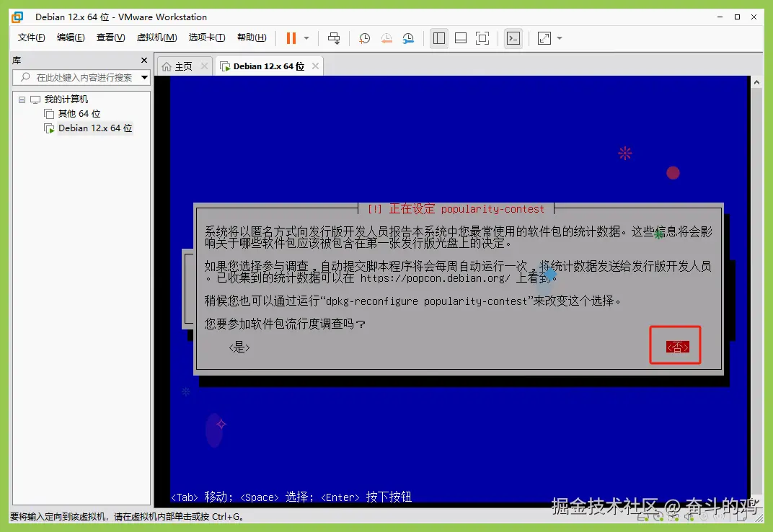Open the 查看(V) menu
This screenshot has height=532, width=773.
coord(110,37)
